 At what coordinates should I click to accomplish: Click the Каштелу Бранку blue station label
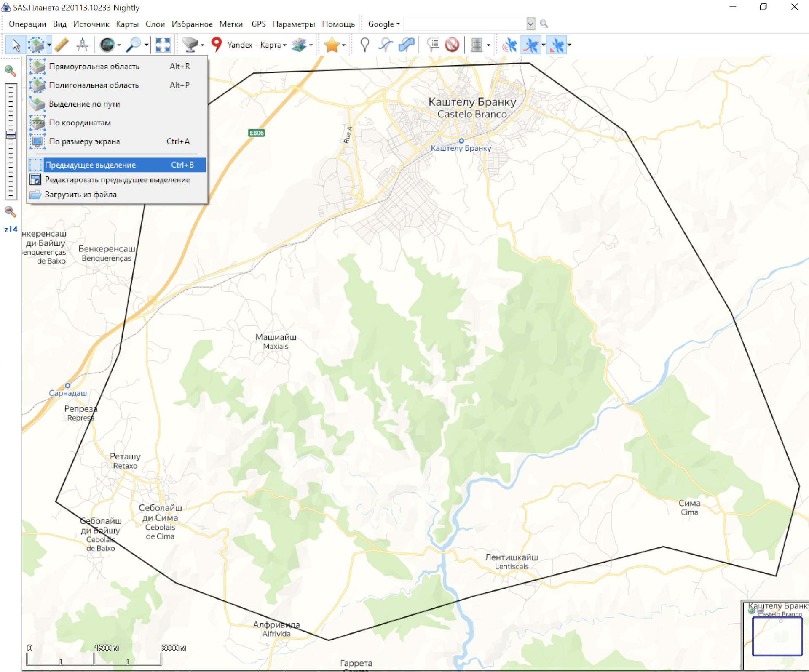(461, 148)
